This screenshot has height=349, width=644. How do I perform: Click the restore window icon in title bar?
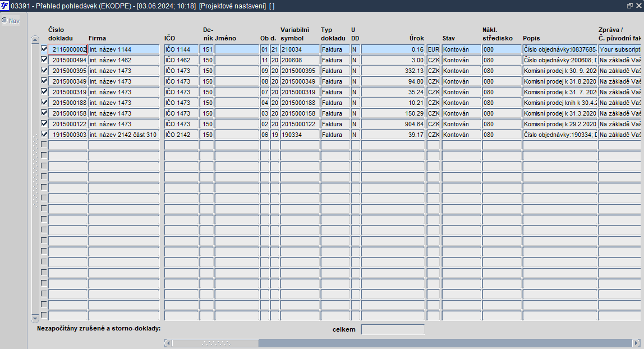pyautogui.click(x=629, y=6)
